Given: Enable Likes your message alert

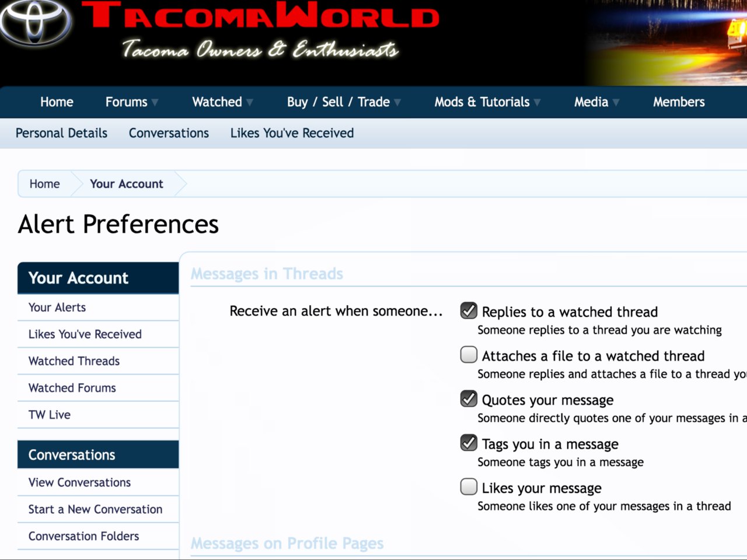Looking at the screenshot, I should (x=469, y=487).
